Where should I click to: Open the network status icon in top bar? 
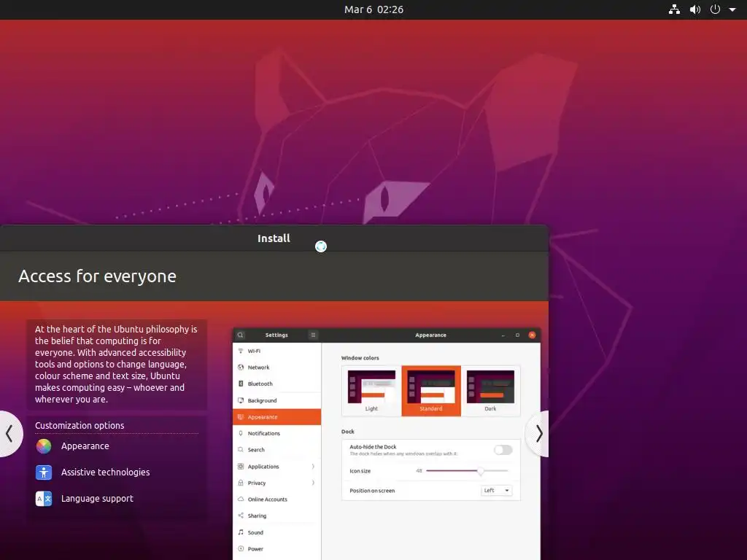[674, 9]
